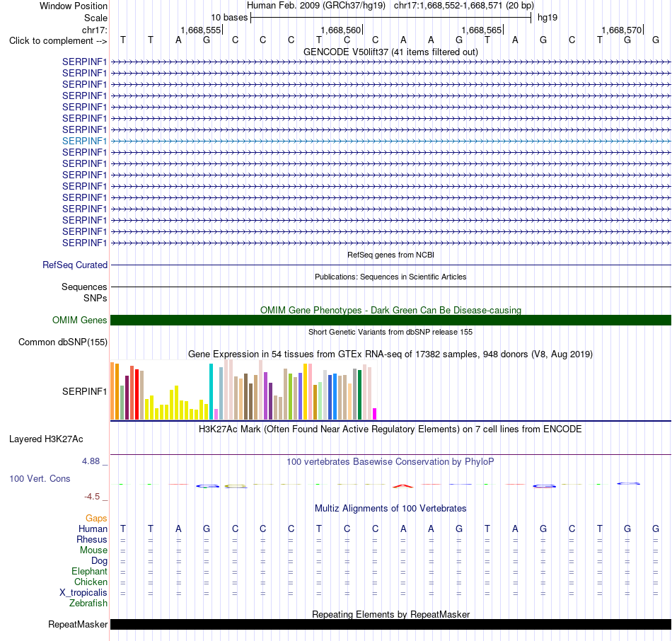
Task: Click the '10 bases' scale label
Action: click(229, 18)
